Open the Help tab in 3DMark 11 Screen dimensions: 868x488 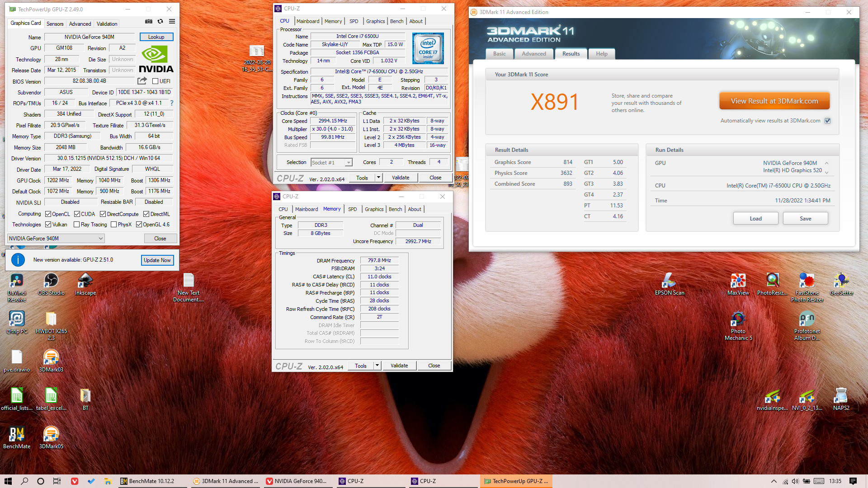(602, 54)
